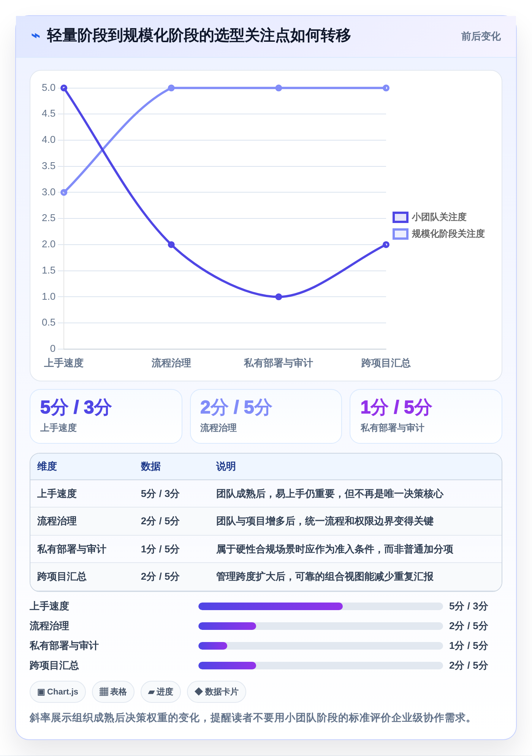This screenshot has height=756, width=532.
Task: Click the 2.5 y-axis tick label
Action: tap(49, 218)
